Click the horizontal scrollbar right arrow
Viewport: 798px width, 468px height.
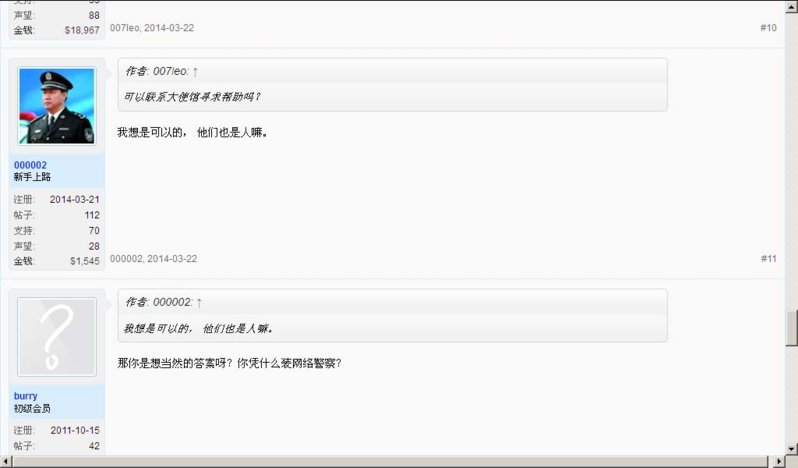point(780,461)
